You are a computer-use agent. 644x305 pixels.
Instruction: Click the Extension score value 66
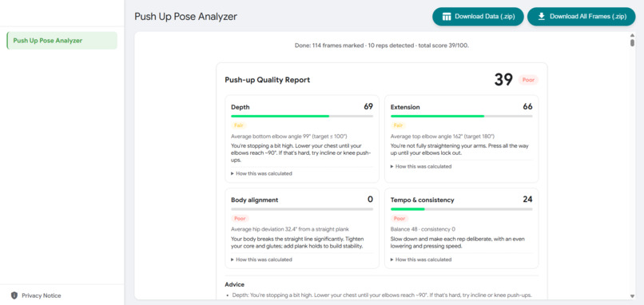[527, 107]
